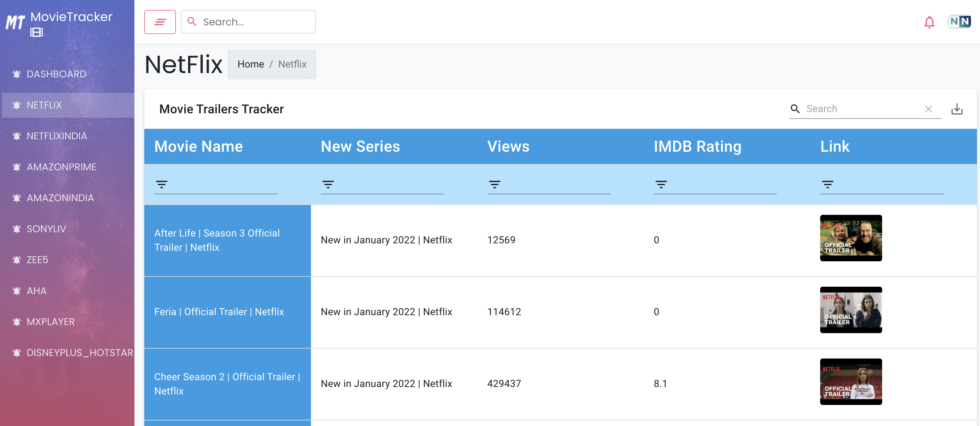Image resolution: width=980 pixels, height=426 pixels.
Task: Click the views value 114612
Action: [x=504, y=312]
